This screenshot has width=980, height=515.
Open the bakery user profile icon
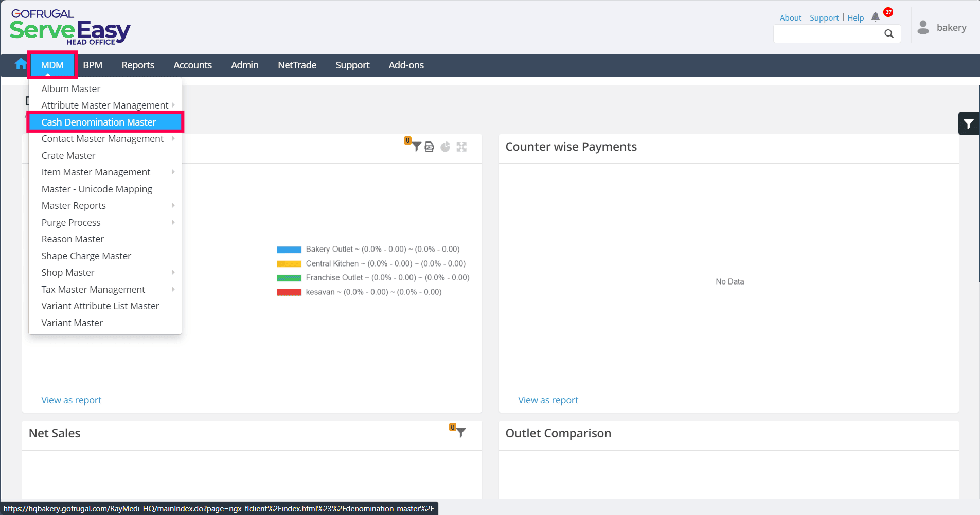pos(923,27)
